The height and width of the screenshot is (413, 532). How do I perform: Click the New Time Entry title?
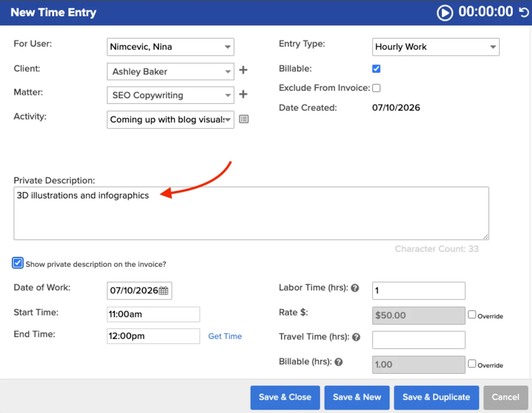pos(53,12)
